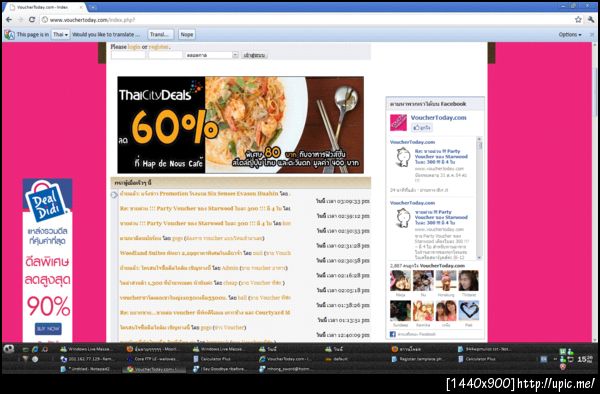This screenshot has height=394, width=600.
Task: Switch to VoucherToday.com Internet Explorer taskbar item
Action: pyautogui.click(x=285, y=359)
